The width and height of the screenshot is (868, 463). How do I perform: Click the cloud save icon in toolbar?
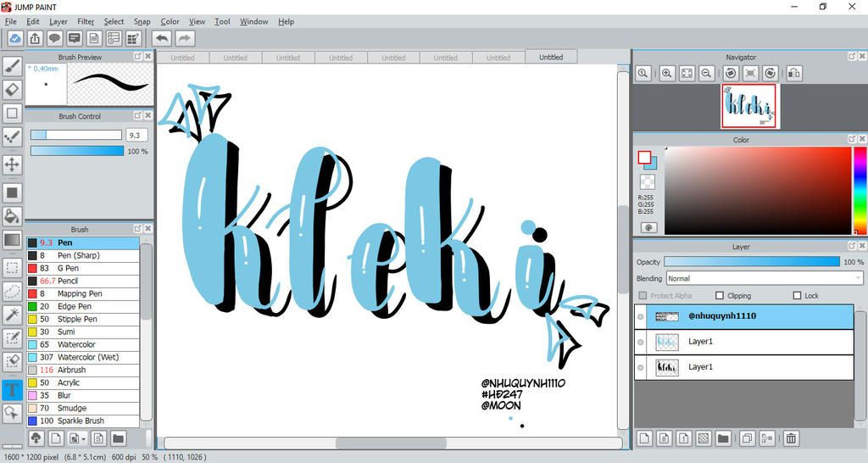point(15,38)
